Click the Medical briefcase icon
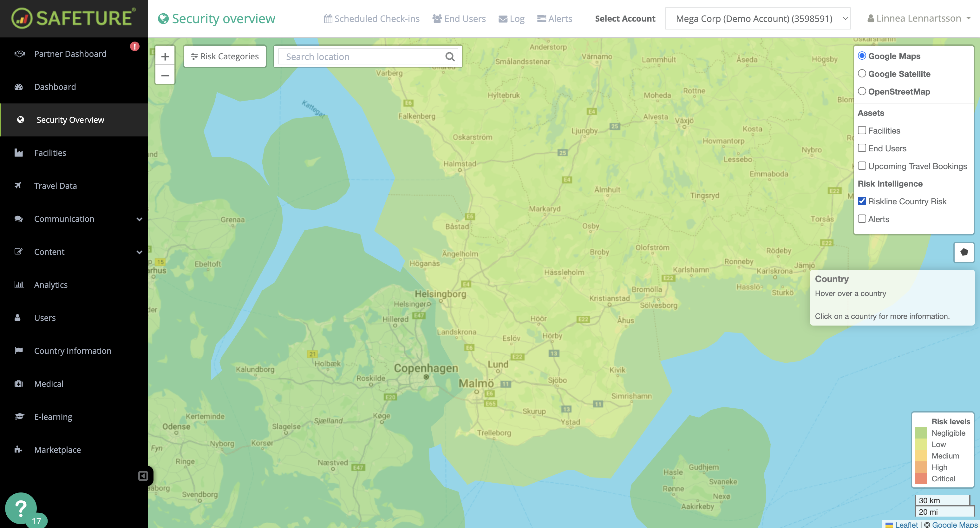The height and width of the screenshot is (528, 980). click(x=19, y=383)
